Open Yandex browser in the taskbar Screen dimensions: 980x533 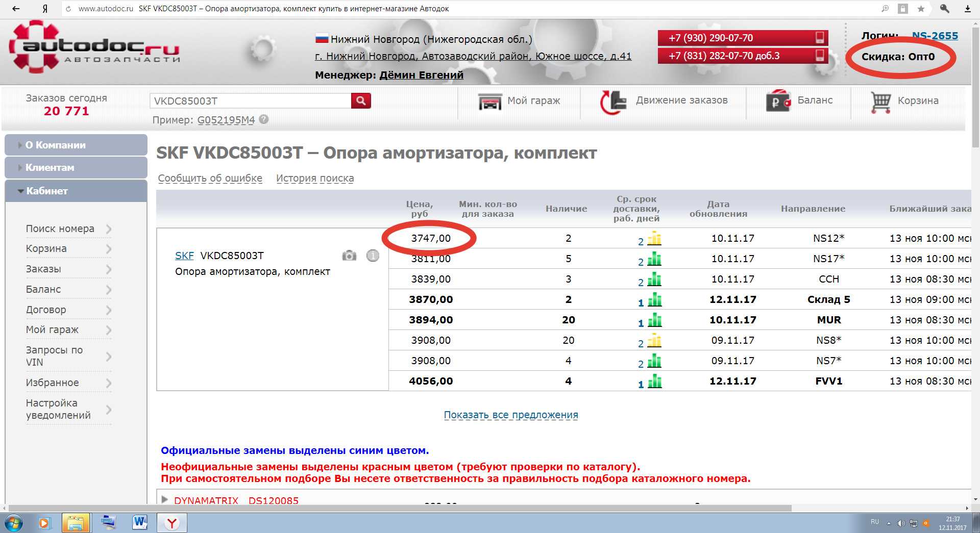click(172, 523)
